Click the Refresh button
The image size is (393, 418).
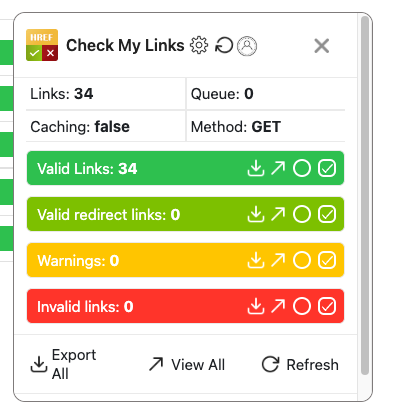tap(300, 364)
